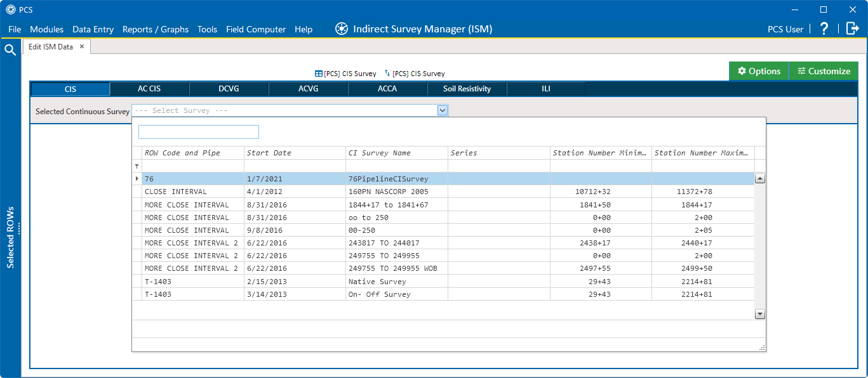Screen dimensions: 868x378
Task: Close the Edit ISM Data tab
Action: pos(82,46)
